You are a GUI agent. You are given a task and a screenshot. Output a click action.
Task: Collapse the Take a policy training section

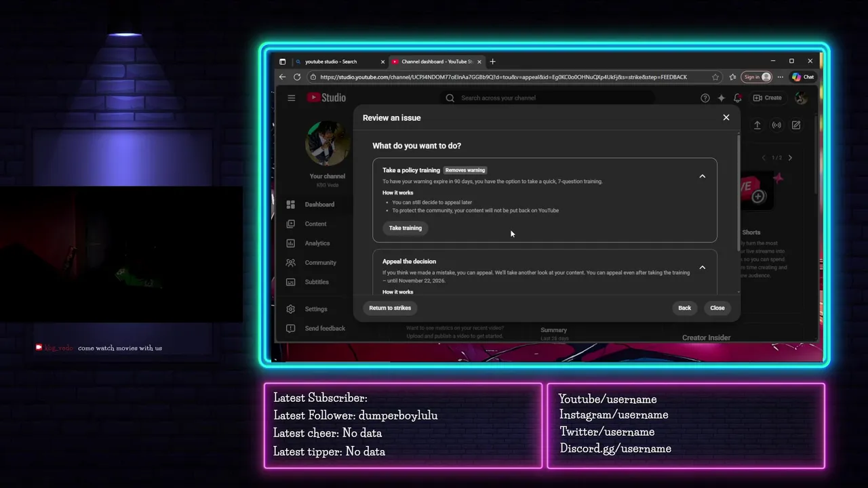click(703, 176)
